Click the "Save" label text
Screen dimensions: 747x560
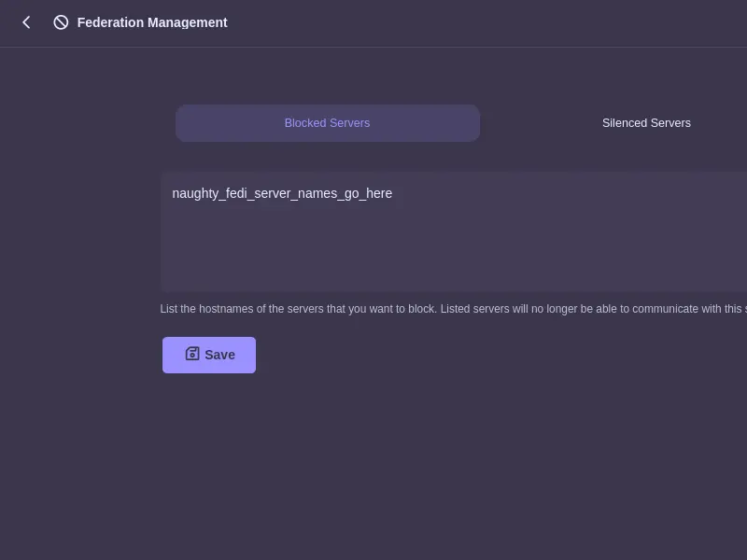point(220,355)
